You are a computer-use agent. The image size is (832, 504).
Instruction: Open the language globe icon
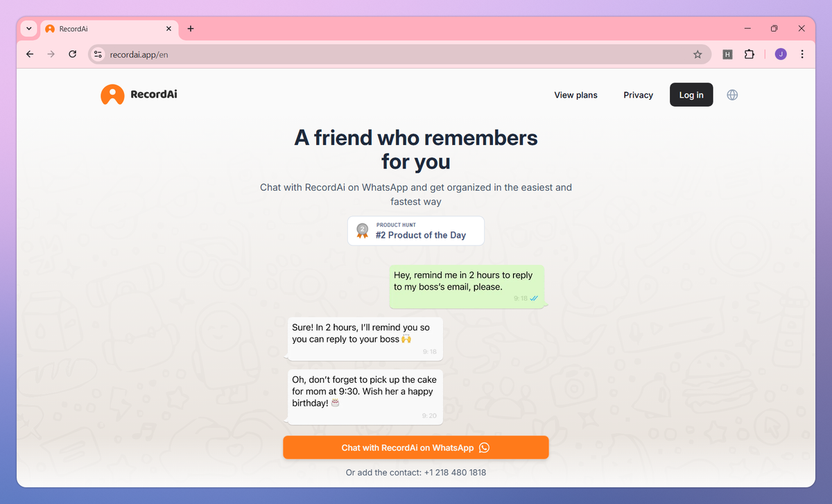[x=732, y=95]
